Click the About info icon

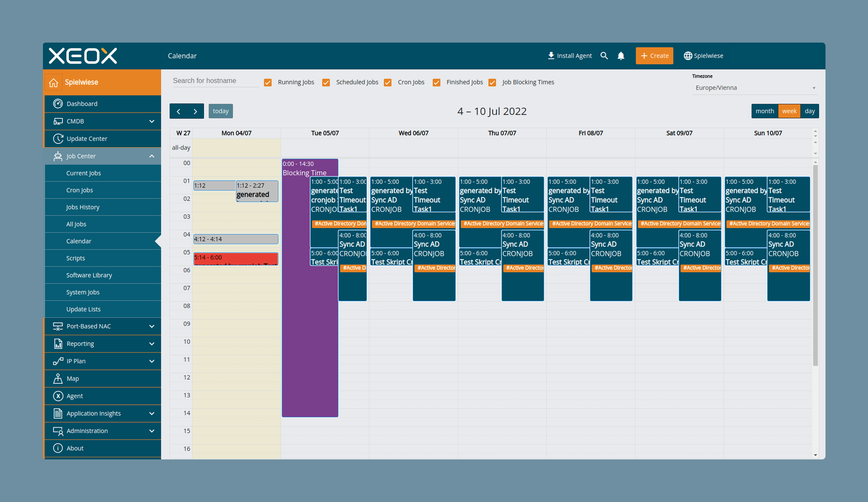click(58, 448)
